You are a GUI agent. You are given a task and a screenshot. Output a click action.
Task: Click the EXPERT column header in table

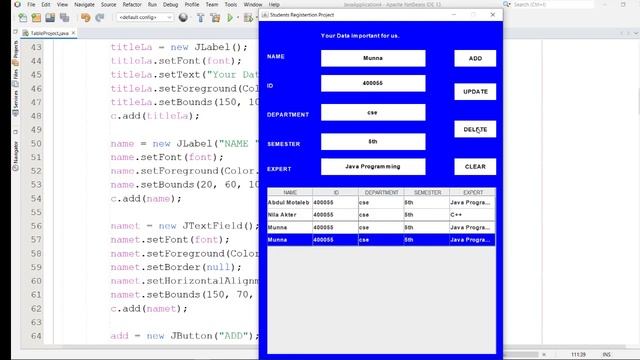pyautogui.click(x=473, y=192)
